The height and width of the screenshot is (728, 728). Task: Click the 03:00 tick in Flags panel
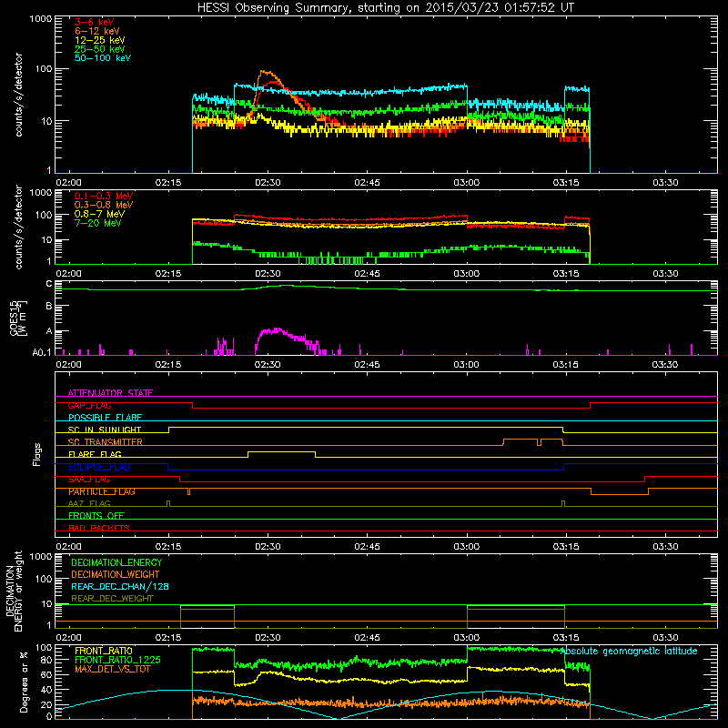(466, 547)
